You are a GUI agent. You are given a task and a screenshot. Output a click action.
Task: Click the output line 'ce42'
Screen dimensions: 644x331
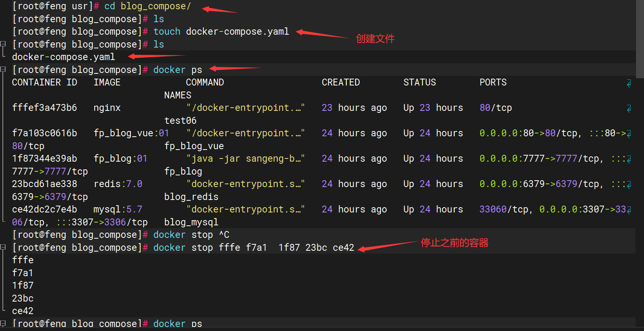23,311
